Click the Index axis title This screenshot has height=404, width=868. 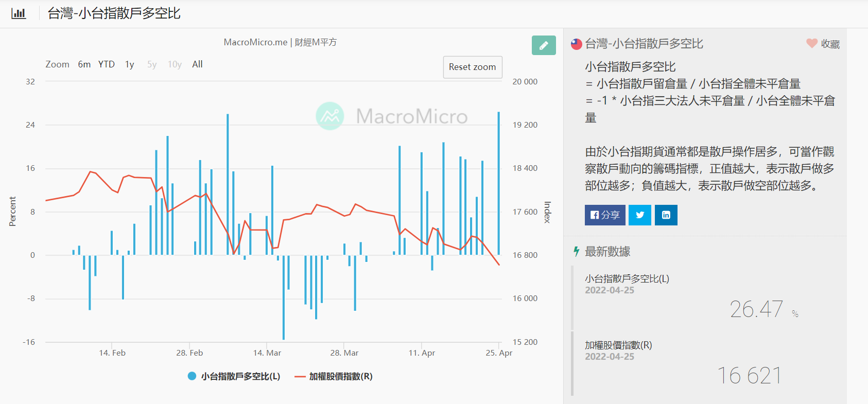click(547, 212)
